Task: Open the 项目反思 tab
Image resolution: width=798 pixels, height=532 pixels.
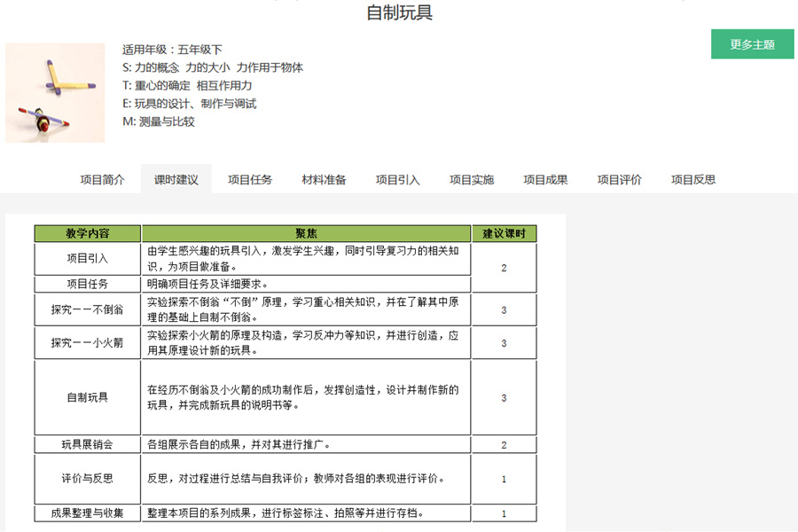Action: pos(693,179)
